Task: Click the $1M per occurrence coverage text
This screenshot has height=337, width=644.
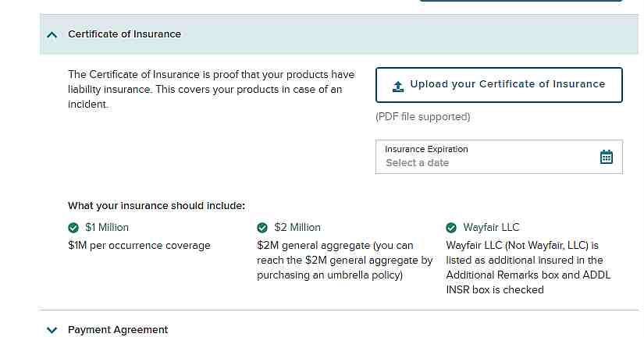Action: [139, 246]
